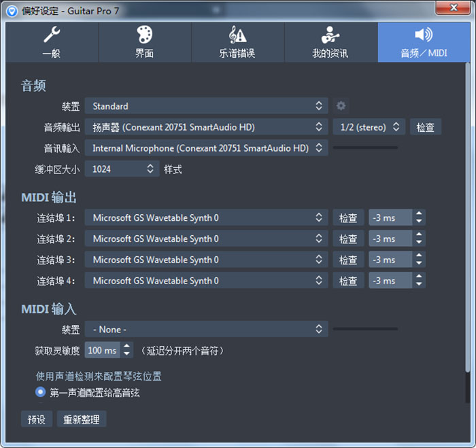The height and width of the screenshot is (448, 476).
Task: Open the 装置 Standard audio device dropdown
Action: (x=206, y=105)
